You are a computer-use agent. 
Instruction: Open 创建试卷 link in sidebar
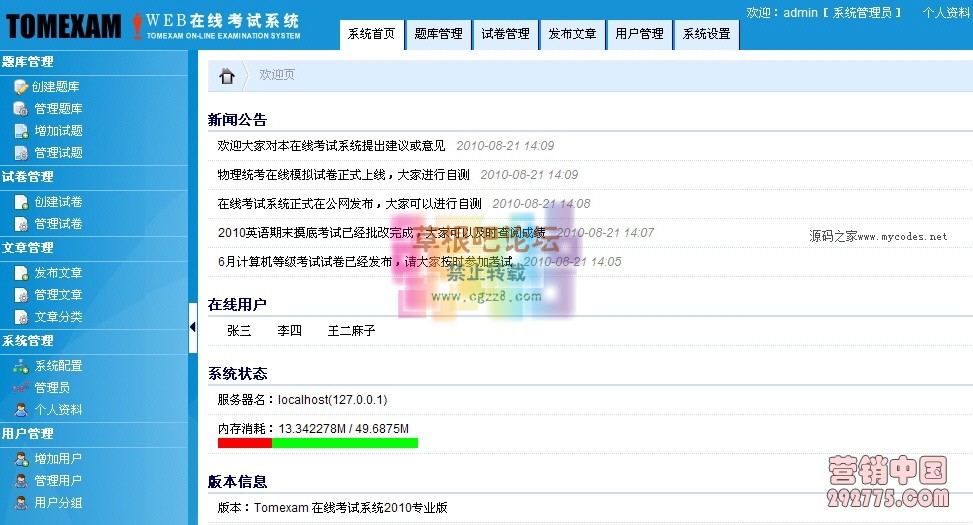[x=58, y=202]
